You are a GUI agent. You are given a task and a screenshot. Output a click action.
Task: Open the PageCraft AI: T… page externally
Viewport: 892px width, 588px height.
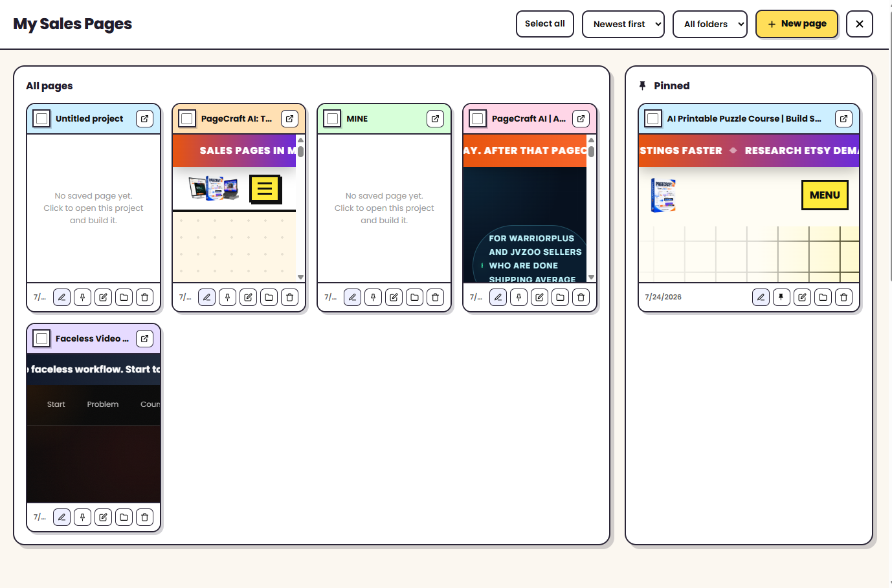click(x=289, y=119)
